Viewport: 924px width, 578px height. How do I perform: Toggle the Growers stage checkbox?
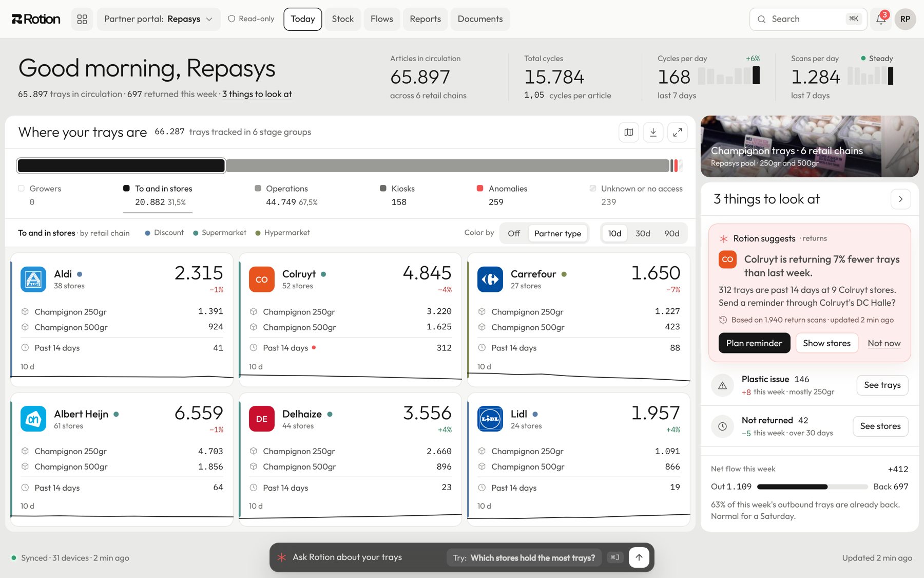(x=21, y=189)
